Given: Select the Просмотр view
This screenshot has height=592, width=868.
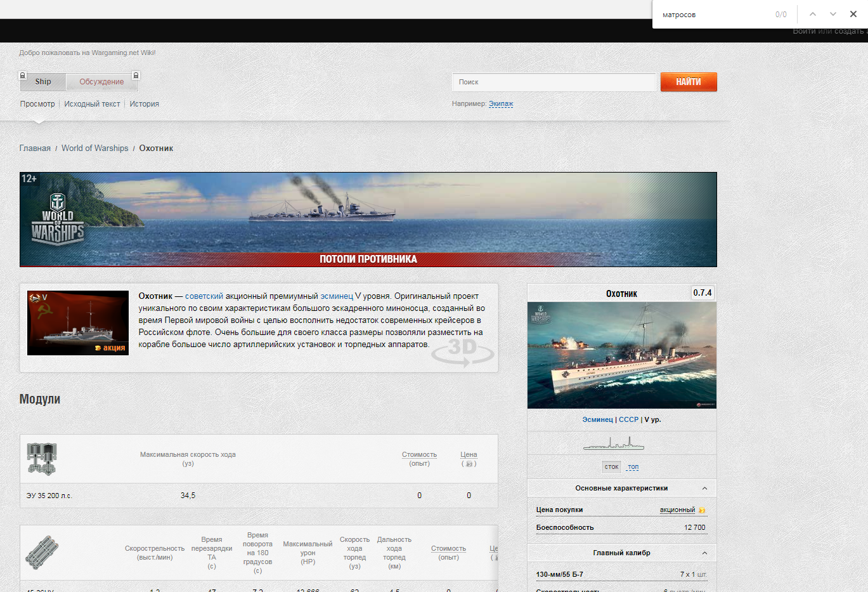Looking at the screenshot, I should pos(37,104).
